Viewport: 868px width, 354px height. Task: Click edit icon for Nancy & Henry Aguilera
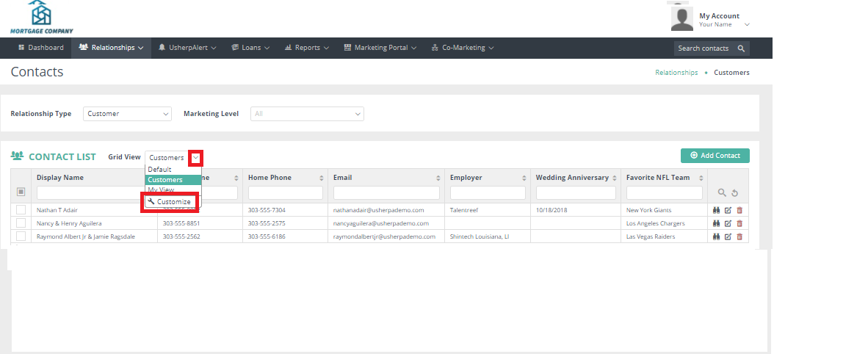click(728, 223)
